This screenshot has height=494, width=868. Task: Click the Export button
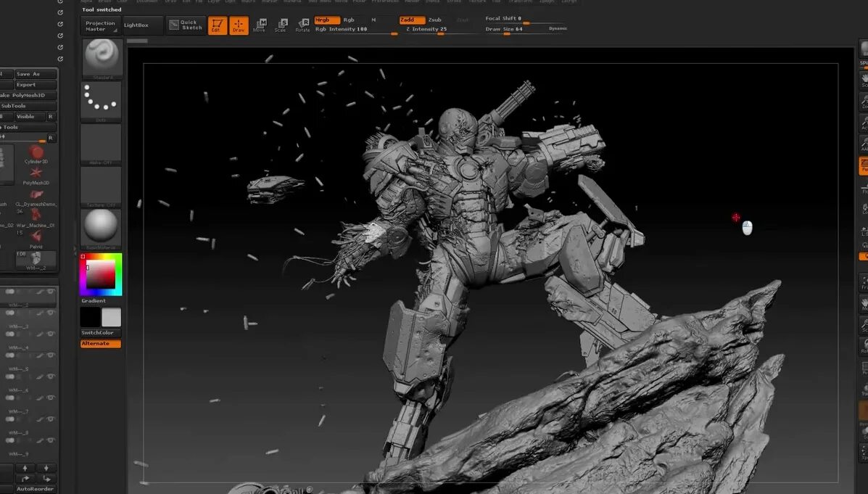click(36, 85)
